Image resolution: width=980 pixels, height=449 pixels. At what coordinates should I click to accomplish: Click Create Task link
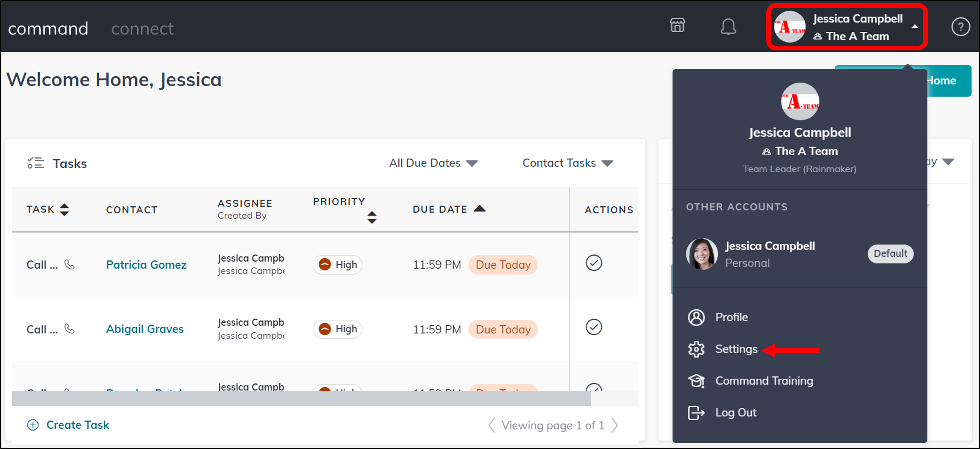coord(78,425)
